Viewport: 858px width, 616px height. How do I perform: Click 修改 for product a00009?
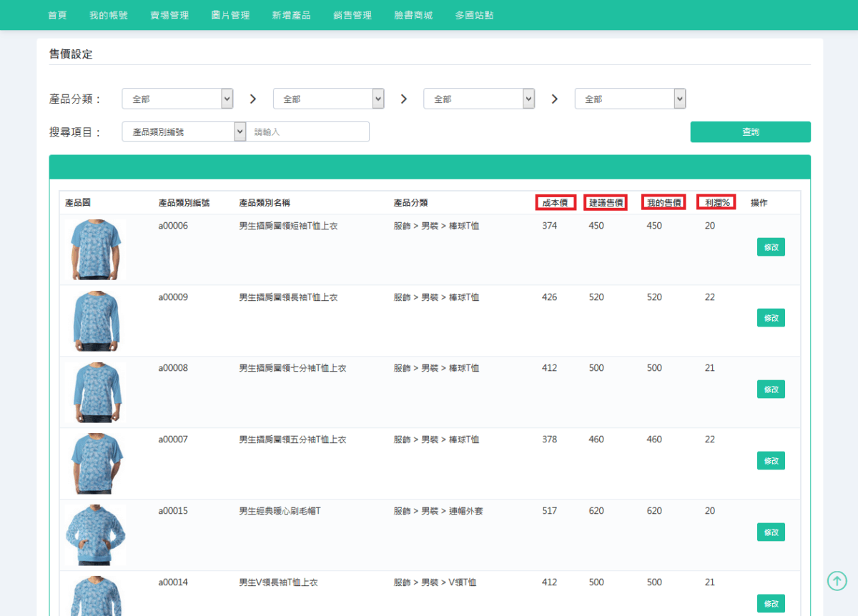[770, 317]
